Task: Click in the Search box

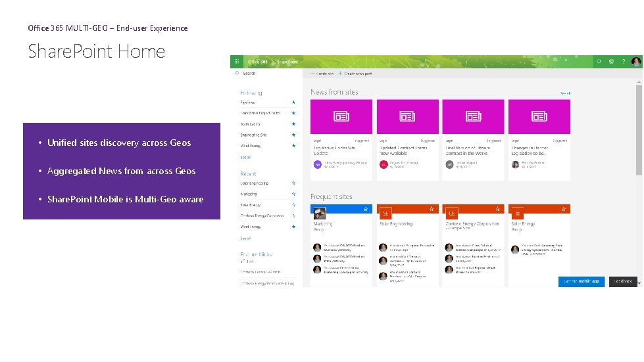Action: click(266, 74)
